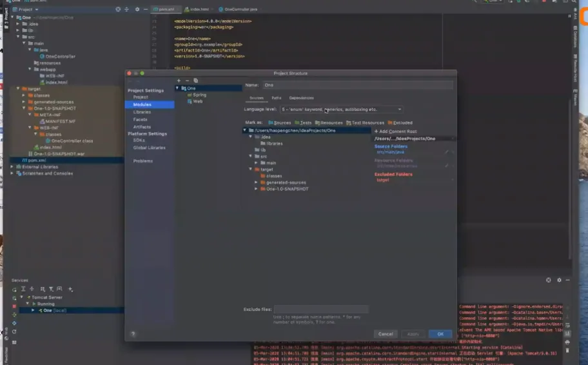
Task: Select Facets under Project Settings
Action: pyautogui.click(x=141, y=120)
